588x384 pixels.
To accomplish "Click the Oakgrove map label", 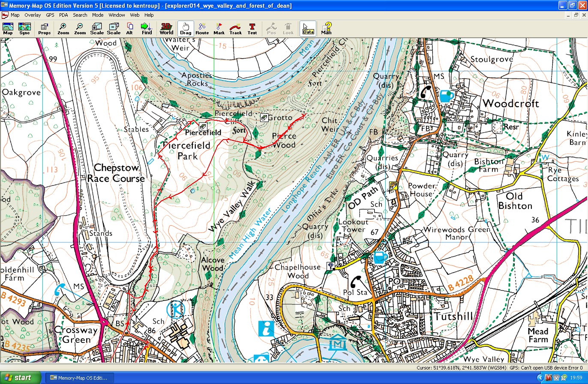I will [21, 92].
